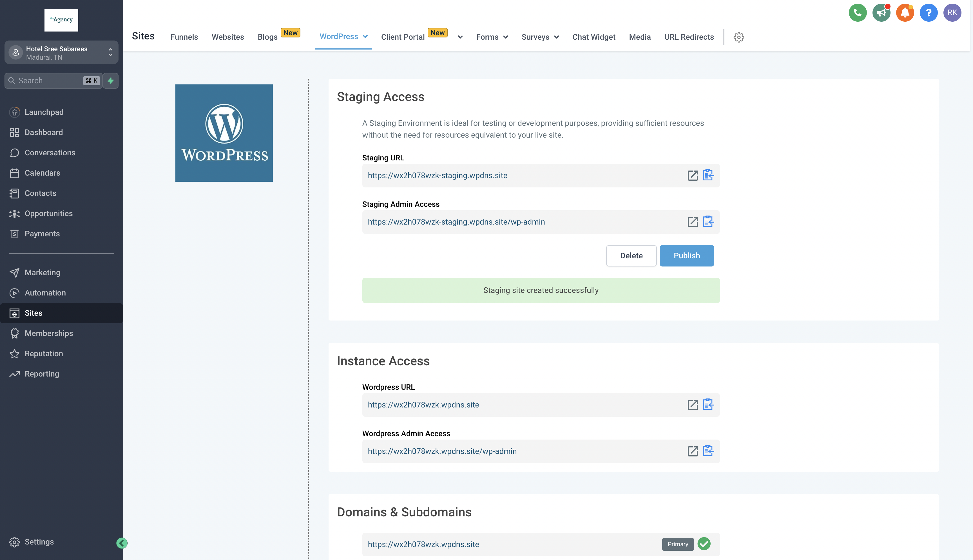Click the lightning quick actions icon
This screenshot has width=973, height=560.
111,81
